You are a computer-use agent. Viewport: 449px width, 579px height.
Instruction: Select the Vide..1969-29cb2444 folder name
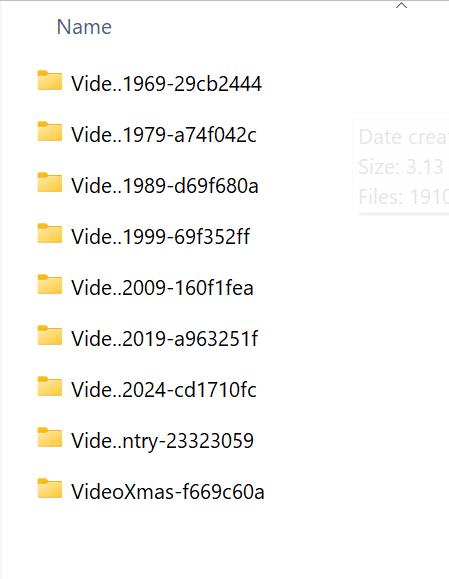[167, 83]
